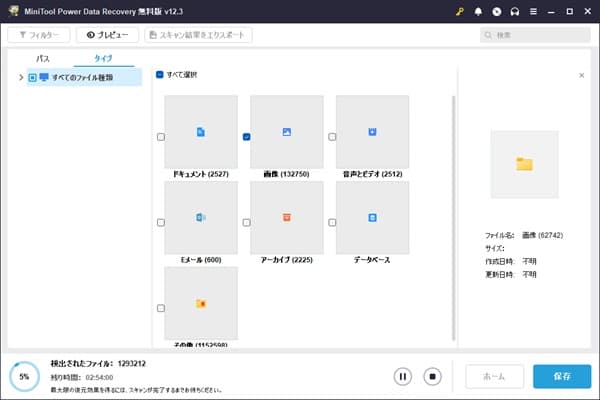Image resolution: width=600 pixels, height=400 pixels.
Task: Click the archive type icon
Action: 287,217
